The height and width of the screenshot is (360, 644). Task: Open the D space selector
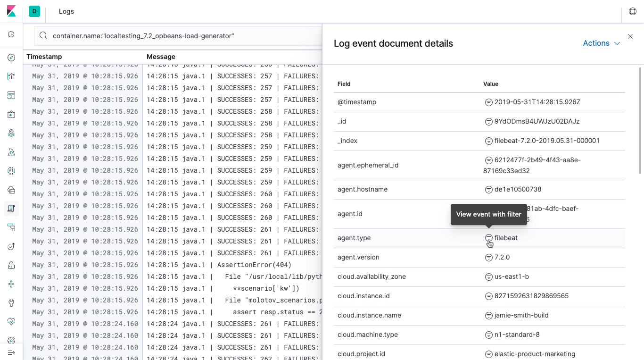pyautogui.click(x=34, y=11)
